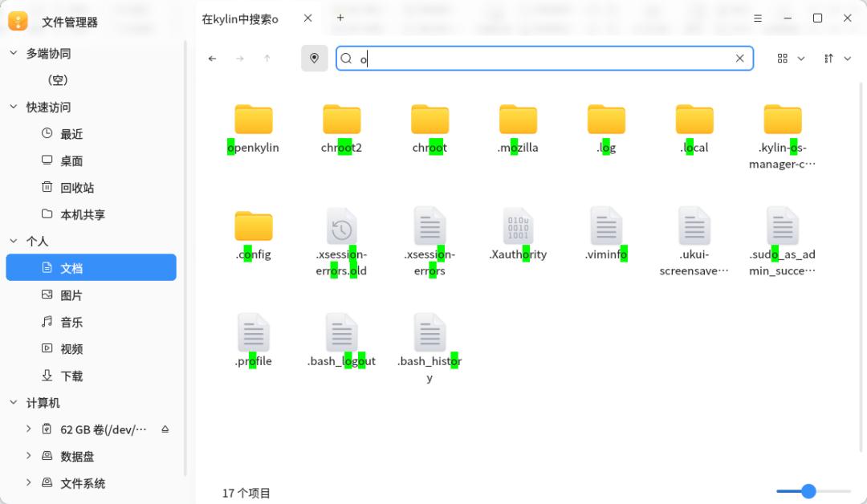
Task: Adjust the icon size slider
Action: pos(808,490)
